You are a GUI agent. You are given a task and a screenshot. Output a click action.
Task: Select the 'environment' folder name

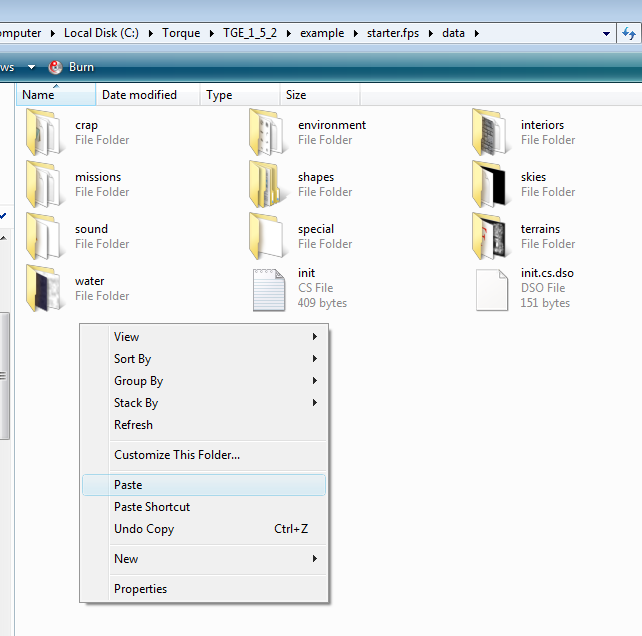coord(332,125)
